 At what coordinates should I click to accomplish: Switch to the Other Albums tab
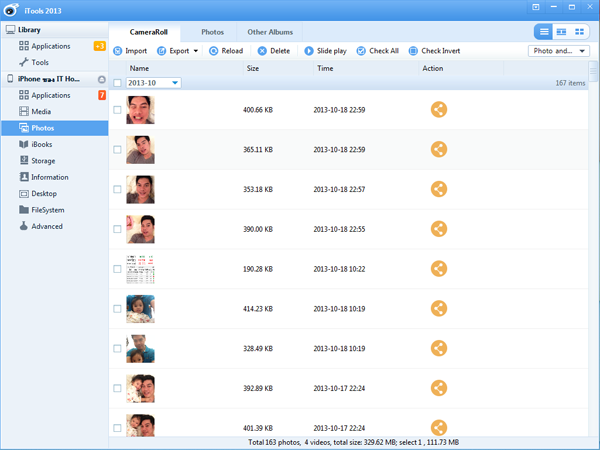click(270, 32)
